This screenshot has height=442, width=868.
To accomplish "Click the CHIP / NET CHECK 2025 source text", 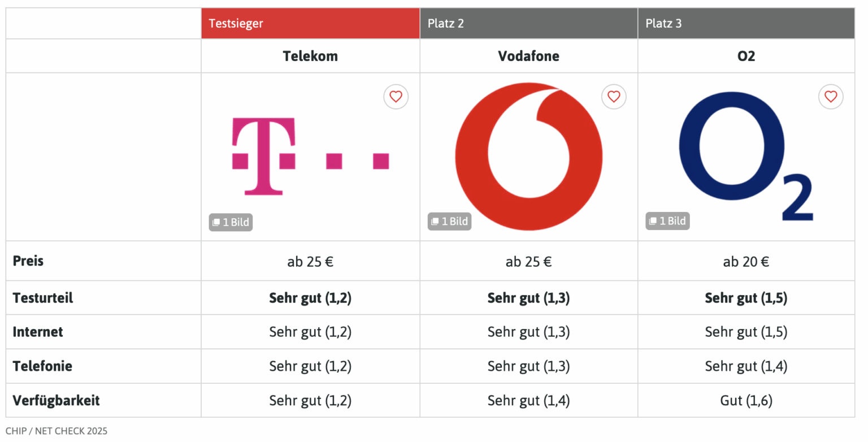I will (57, 431).
